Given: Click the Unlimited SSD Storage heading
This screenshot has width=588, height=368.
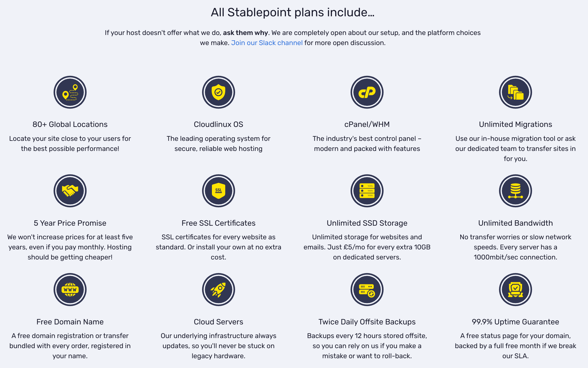Looking at the screenshot, I should (x=367, y=223).
